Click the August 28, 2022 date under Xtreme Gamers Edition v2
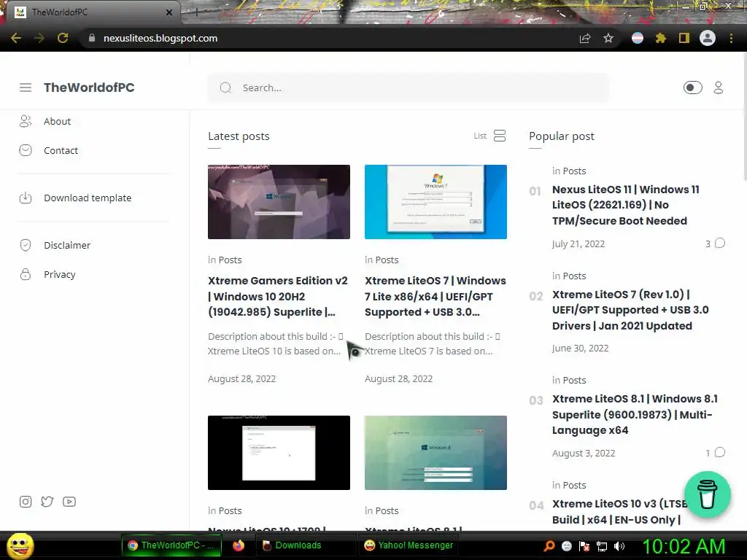The image size is (747, 560). pos(241,378)
